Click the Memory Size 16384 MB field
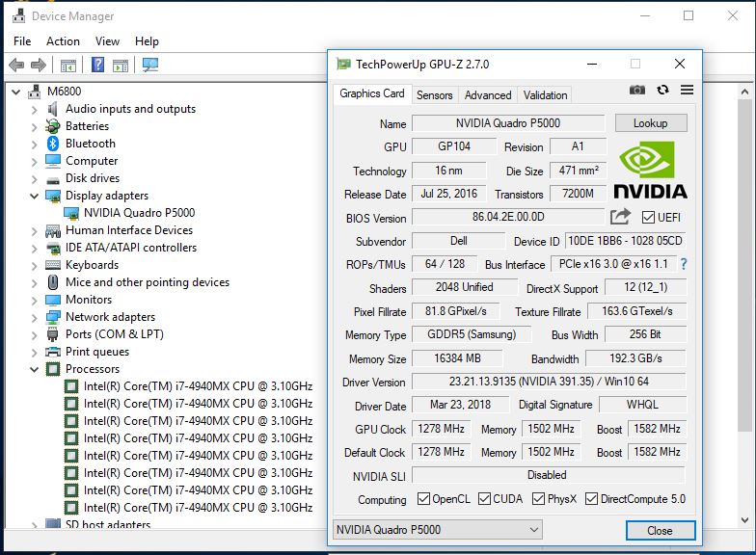The height and width of the screenshot is (555, 756). 457,358
